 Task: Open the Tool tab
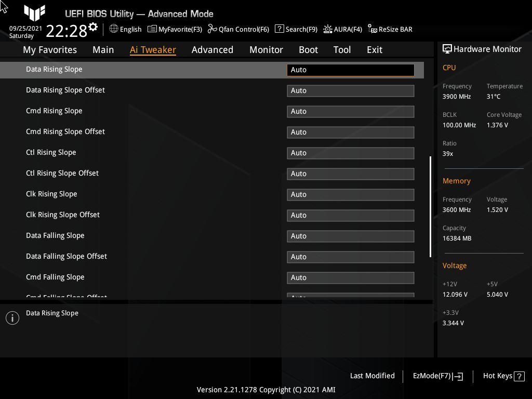coord(342,50)
